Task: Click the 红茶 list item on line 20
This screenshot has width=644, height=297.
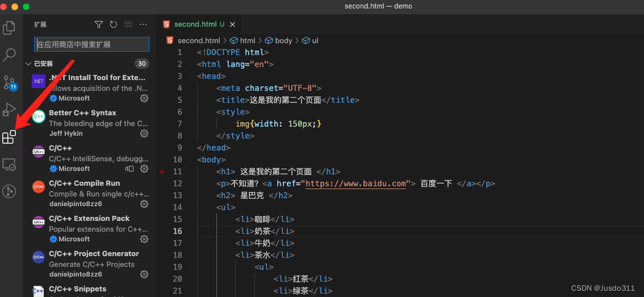Action: tap(300, 279)
